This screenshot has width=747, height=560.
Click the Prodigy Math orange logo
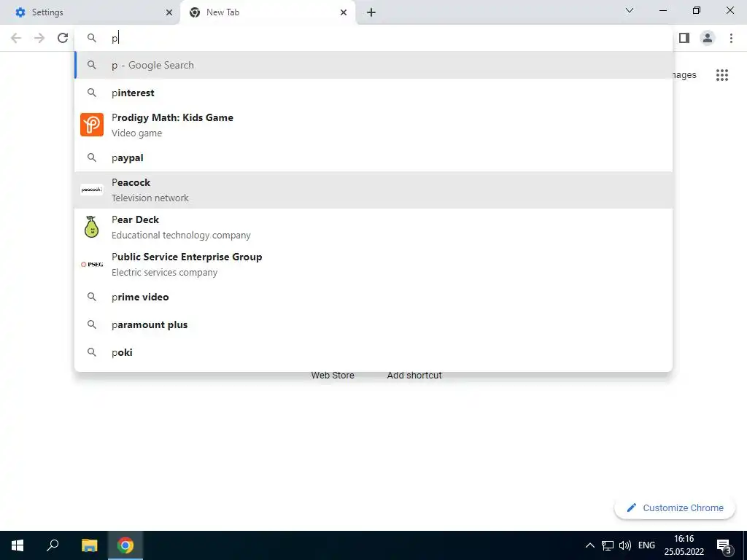92,125
